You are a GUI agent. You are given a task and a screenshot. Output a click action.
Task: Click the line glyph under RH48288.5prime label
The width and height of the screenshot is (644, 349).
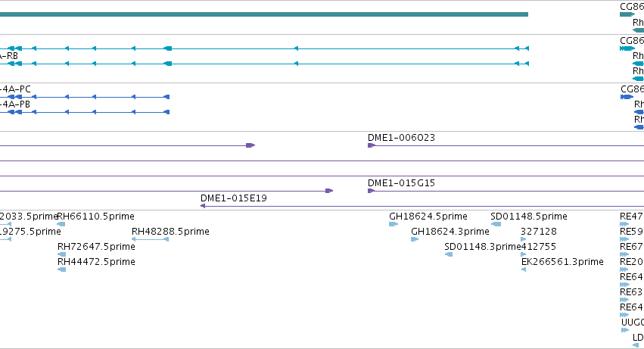click(x=150, y=239)
